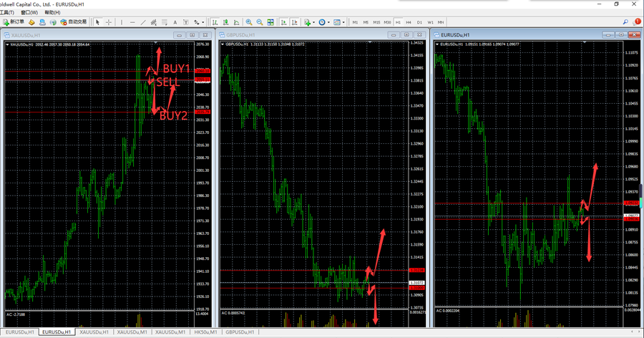Image resolution: width=644 pixels, height=338 pixels.
Task: Toggle chart auto scroll
Action: pyautogui.click(x=284, y=22)
